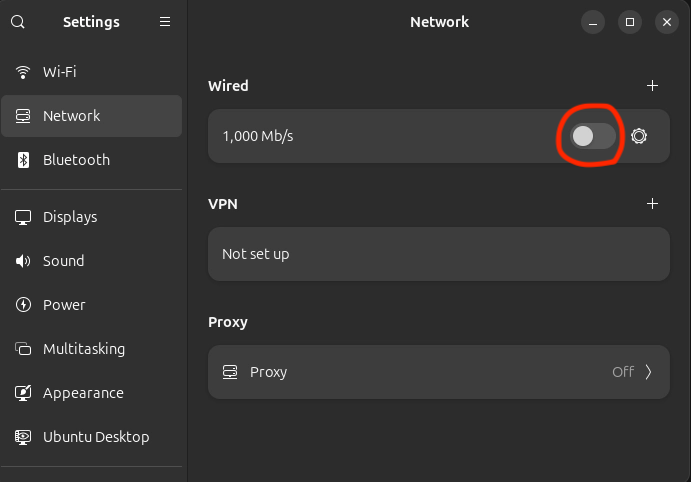Image resolution: width=691 pixels, height=482 pixels.
Task: Add a wired connection with plus
Action: coord(652,85)
